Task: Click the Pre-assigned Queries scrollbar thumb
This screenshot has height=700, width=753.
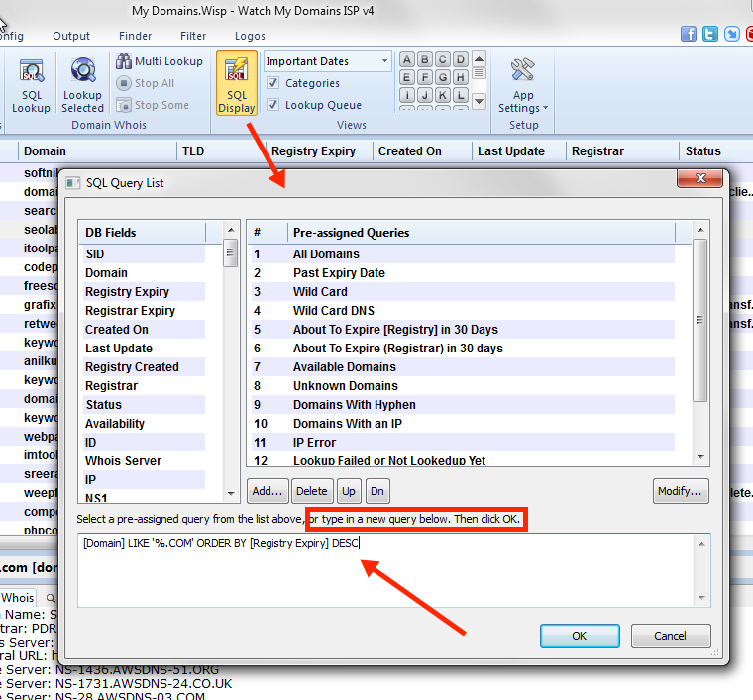Action: pos(700,320)
